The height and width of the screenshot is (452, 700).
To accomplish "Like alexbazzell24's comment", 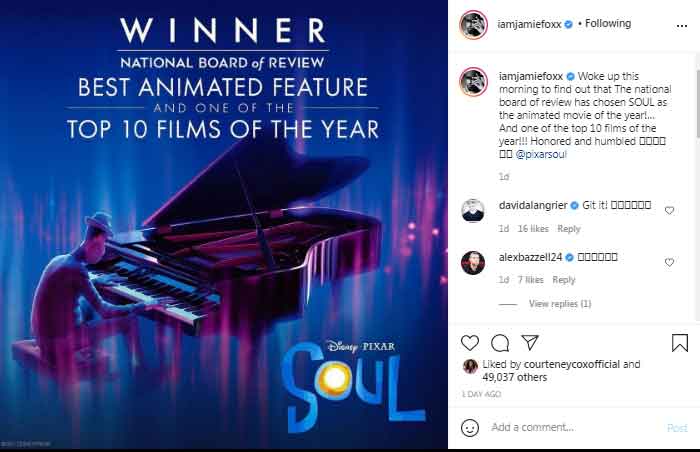I will 669,261.
